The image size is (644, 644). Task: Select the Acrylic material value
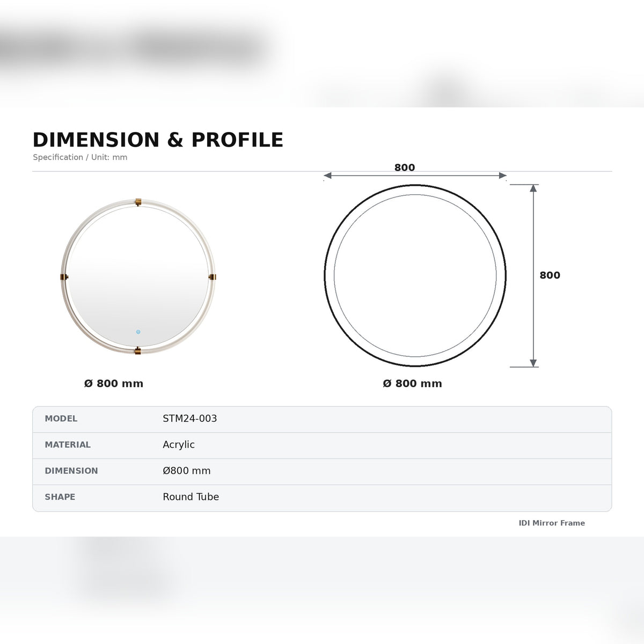coord(179,445)
